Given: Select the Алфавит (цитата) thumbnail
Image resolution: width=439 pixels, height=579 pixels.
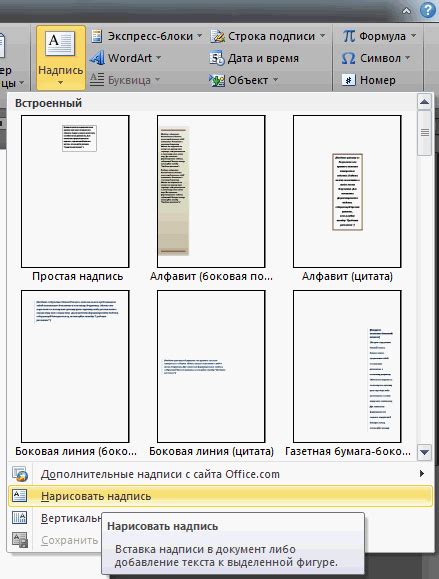Looking at the screenshot, I should pyautogui.click(x=347, y=191).
